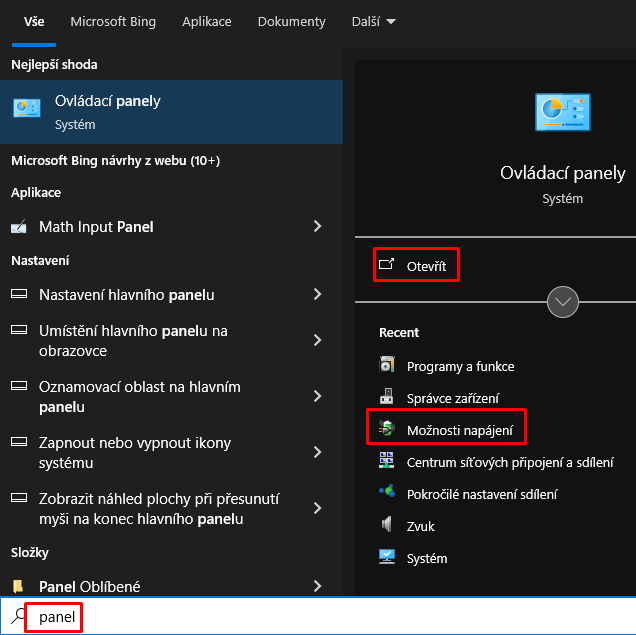Switch to the Aplikace tab
The image size is (636, 635).
(x=207, y=21)
